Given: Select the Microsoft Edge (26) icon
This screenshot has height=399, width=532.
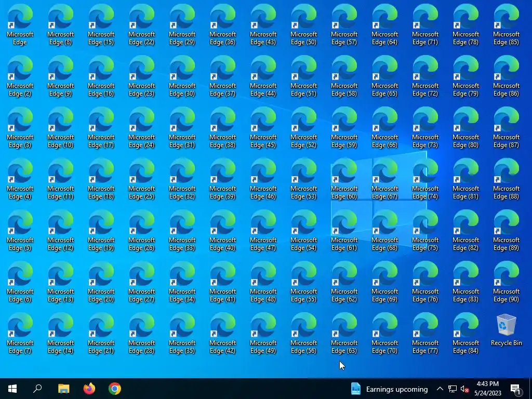Looking at the screenshot, I should click(141, 231).
